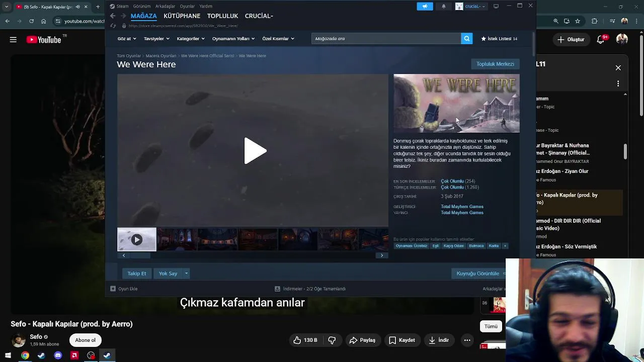Open the CRUCIAL- profile tab
Image resolution: width=644 pixels, height=362 pixels.
coord(259,16)
